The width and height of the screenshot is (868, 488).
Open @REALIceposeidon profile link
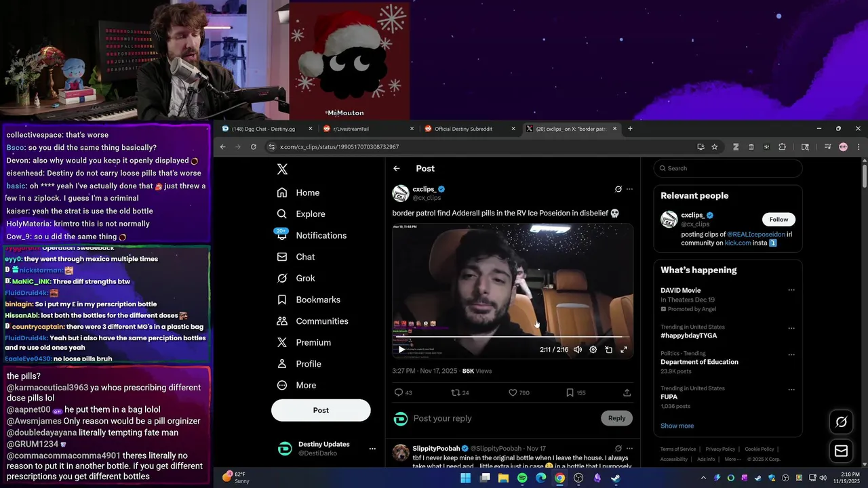click(x=756, y=235)
